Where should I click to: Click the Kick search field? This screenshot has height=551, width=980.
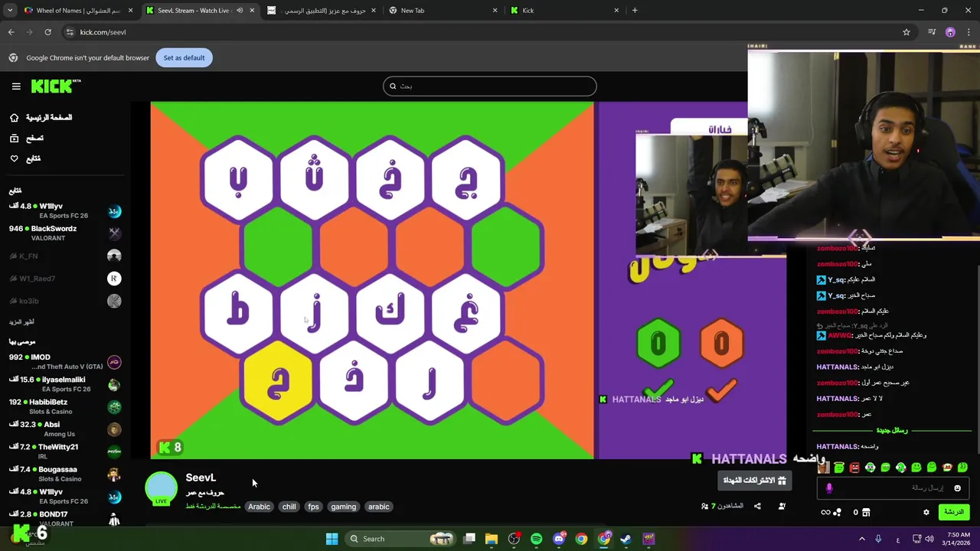490,86
